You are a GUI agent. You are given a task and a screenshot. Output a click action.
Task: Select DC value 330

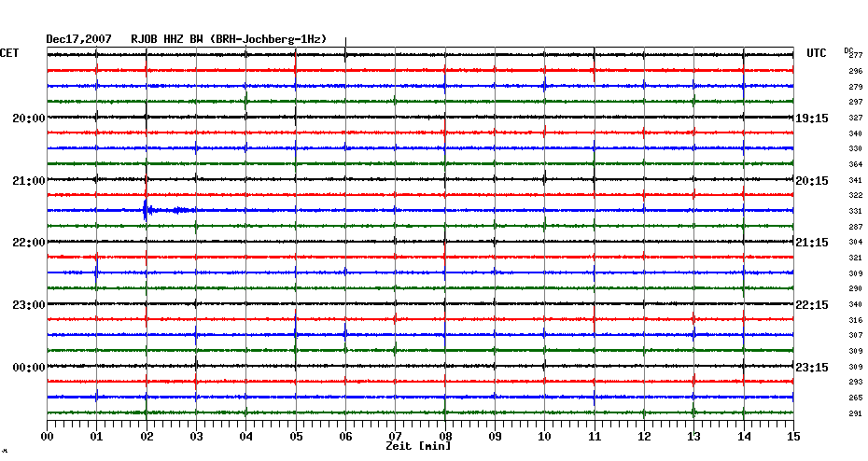pos(856,149)
